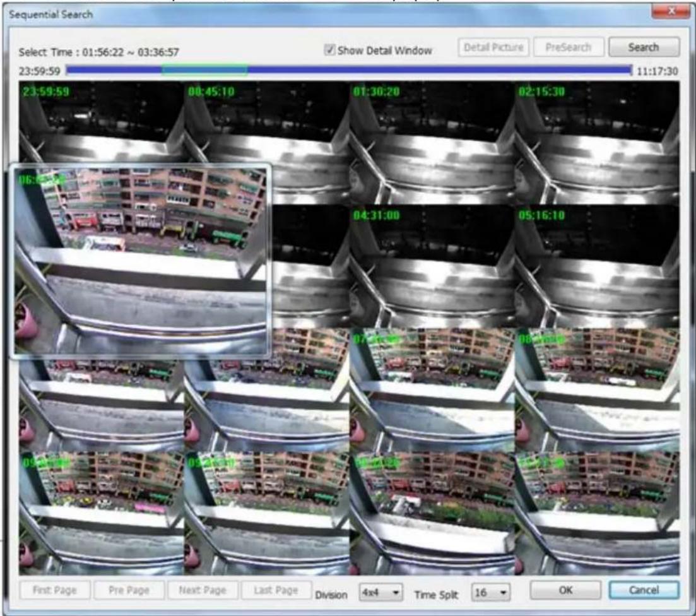Select the 01:30:20 thumbnail
696x616 pixels.
[x=432, y=143]
